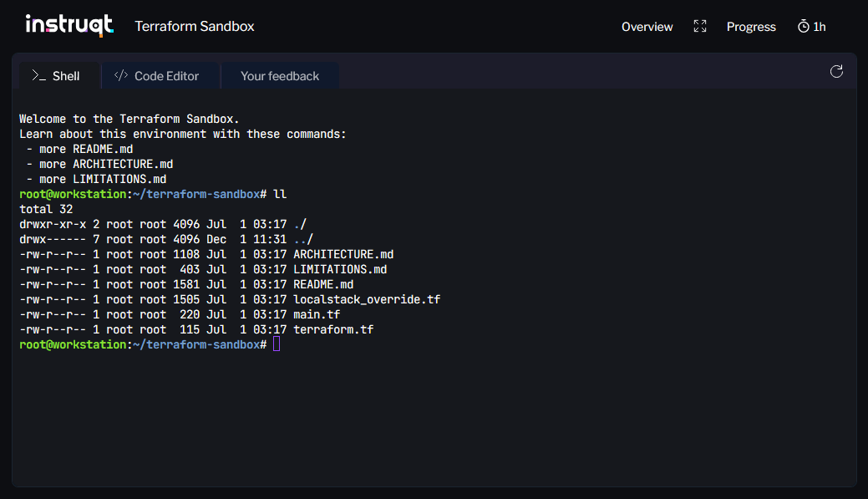The height and width of the screenshot is (499, 868).
Task: Click the angle-bracket icon on Code Editor tab
Action: (121, 76)
